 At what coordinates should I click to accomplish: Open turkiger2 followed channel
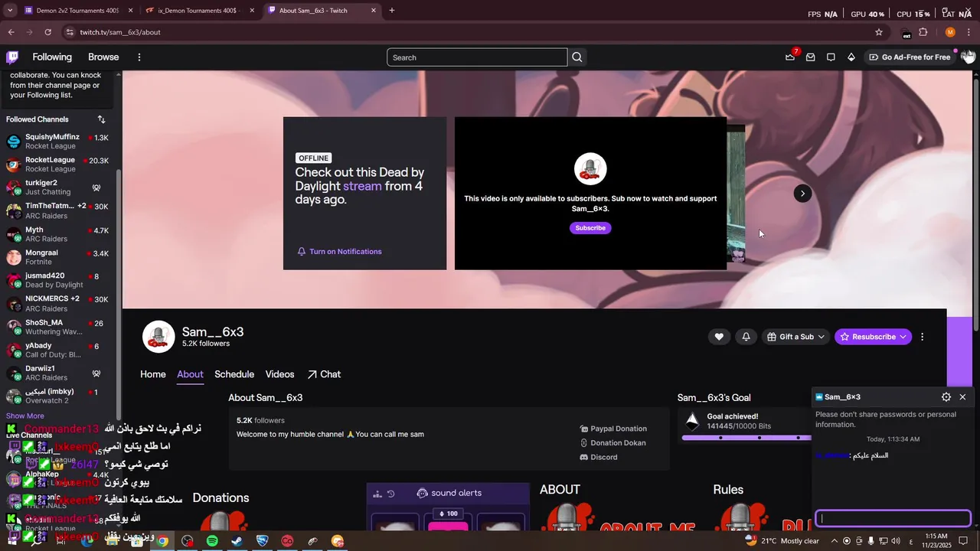57,187
